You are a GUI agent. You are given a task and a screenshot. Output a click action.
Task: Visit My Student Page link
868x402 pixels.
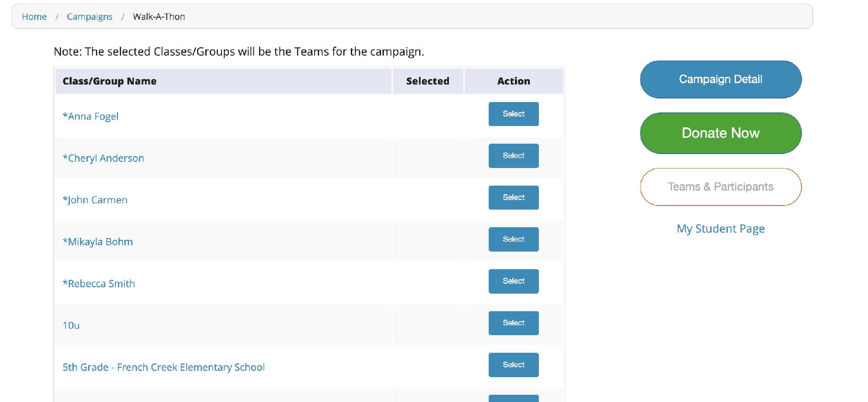coord(721,229)
